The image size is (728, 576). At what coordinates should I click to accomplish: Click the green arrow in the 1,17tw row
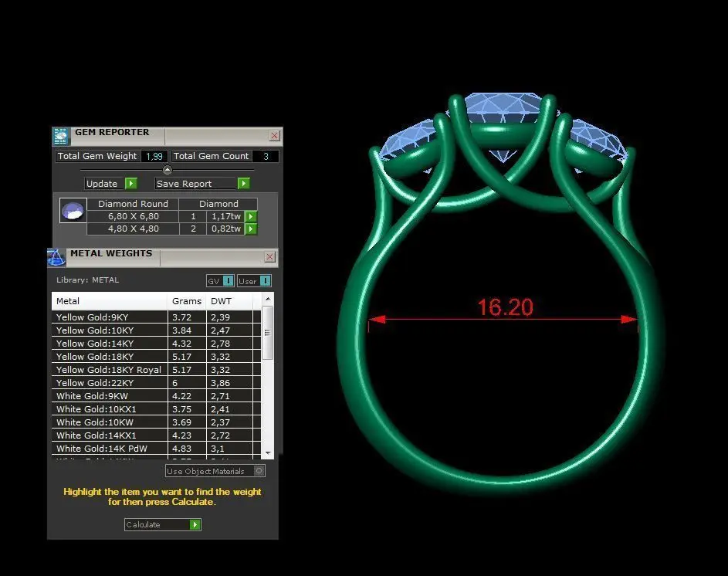click(x=251, y=216)
